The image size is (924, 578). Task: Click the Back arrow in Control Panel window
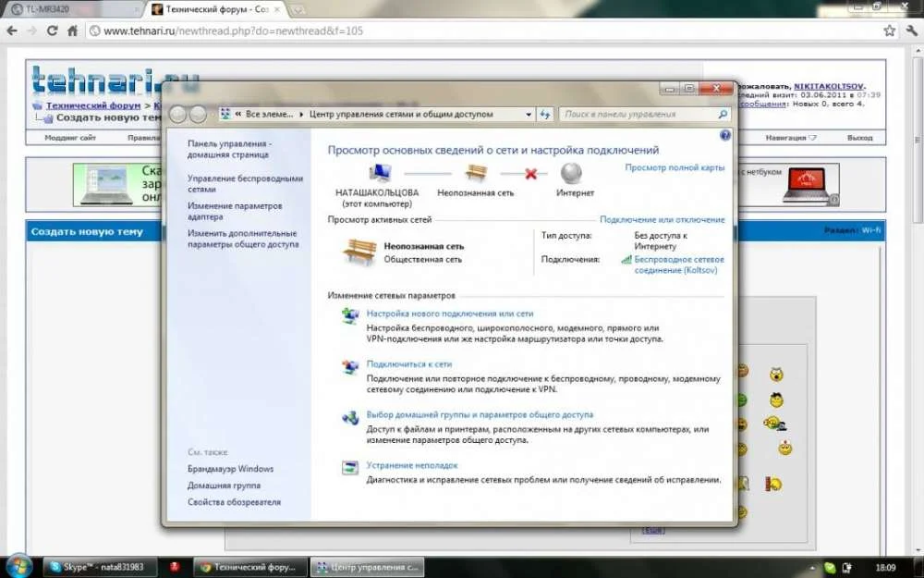[x=178, y=115]
